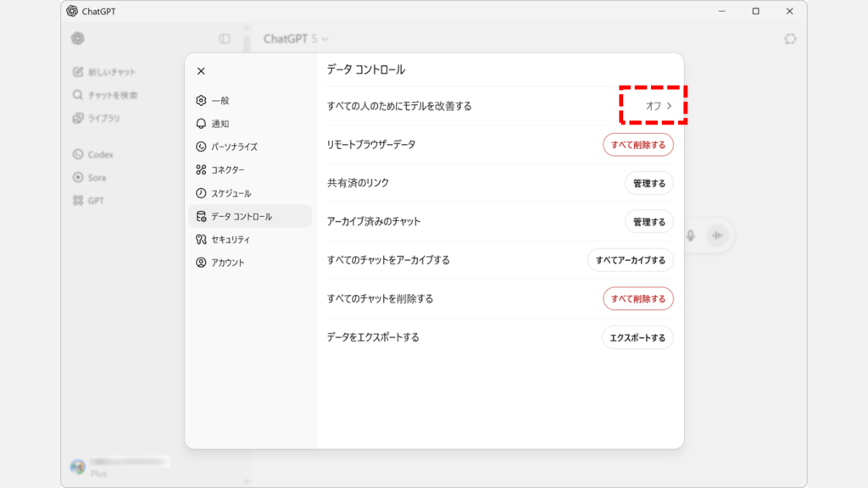Open Sora in sidebar
Viewport: 868px width, 488px height.
[x=89, y=178]
